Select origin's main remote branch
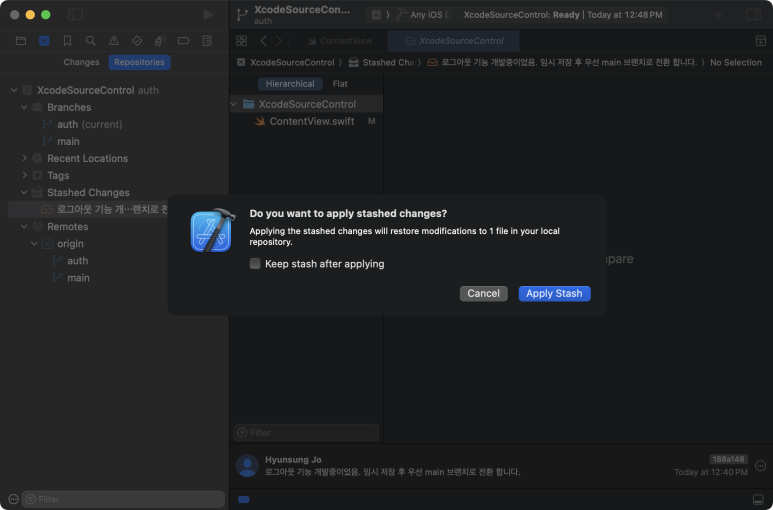773x510 pixels. click(78, 278)
